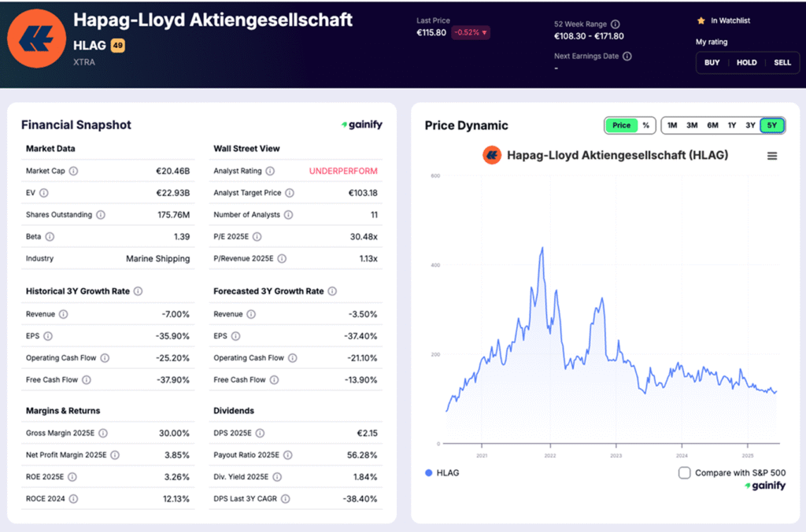The width and height of the screenshot is (806, 532).
Task: Switch the chart to percentage view
Action: [648, 124]
